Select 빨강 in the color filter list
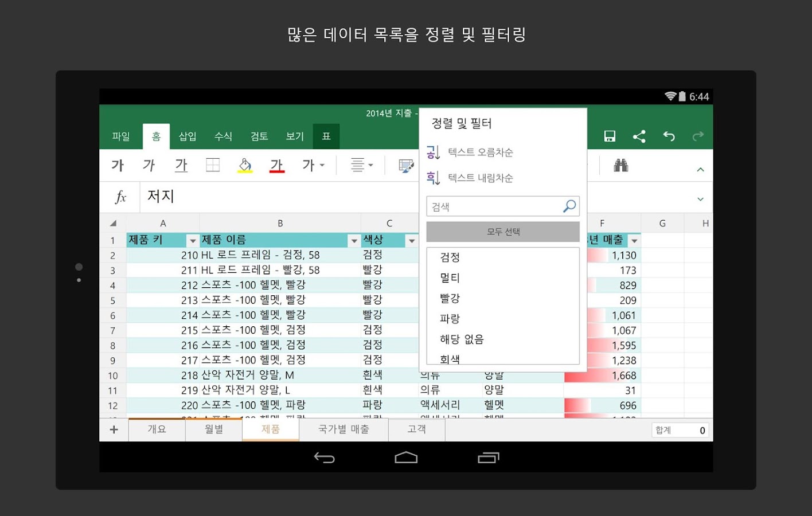Viewport: 812px width, 516px height. coord(450,298)
